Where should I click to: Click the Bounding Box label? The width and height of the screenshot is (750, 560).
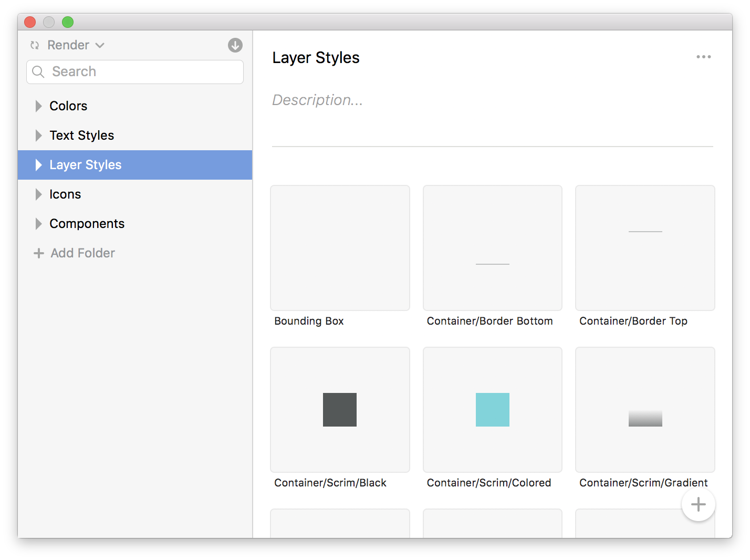[309, 321]
